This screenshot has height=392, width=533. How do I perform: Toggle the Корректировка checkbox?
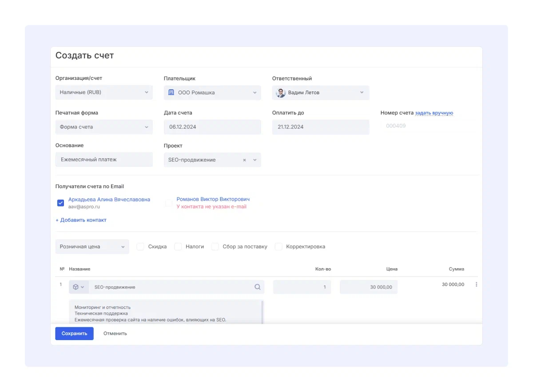(x=278, y=247)
